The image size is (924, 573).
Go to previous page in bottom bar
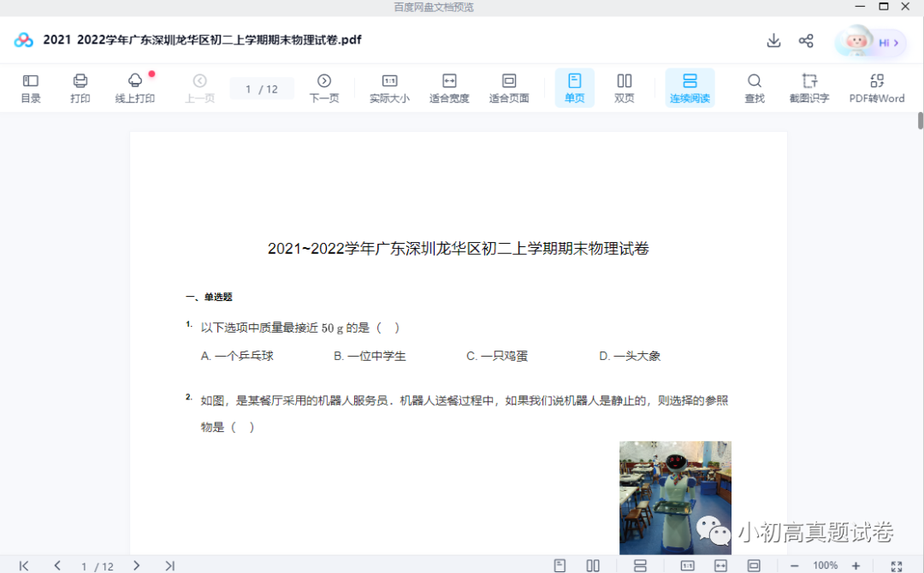[57, 565]
